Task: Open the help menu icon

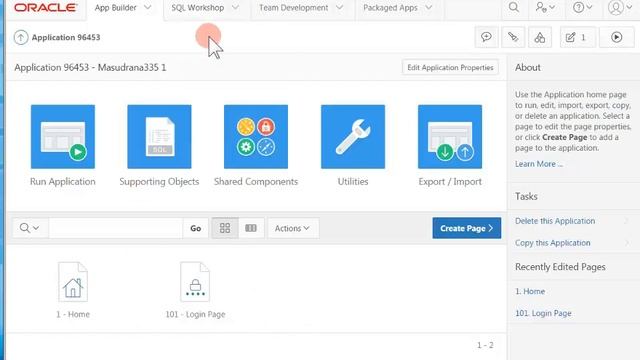Action: 582,8
